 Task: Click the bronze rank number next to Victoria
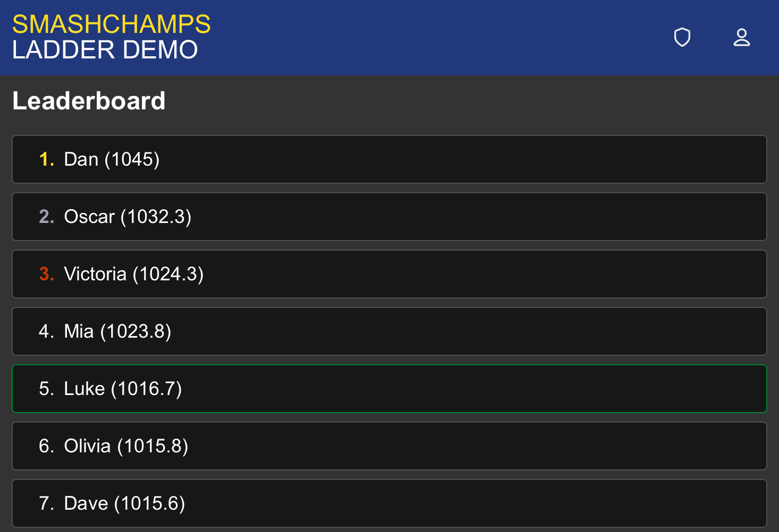[x=46, y=274]
